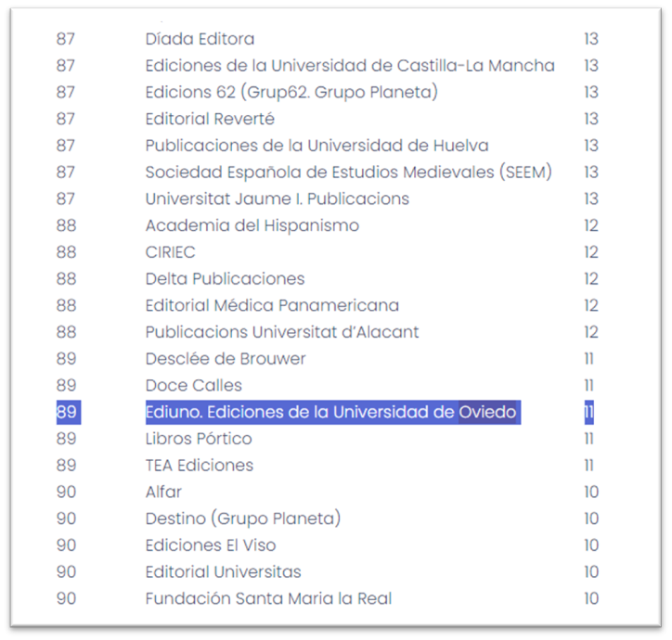Select Fundación Santa Maria la Real
The height and width of the screenshot is (640, 672).
(268, 598)
